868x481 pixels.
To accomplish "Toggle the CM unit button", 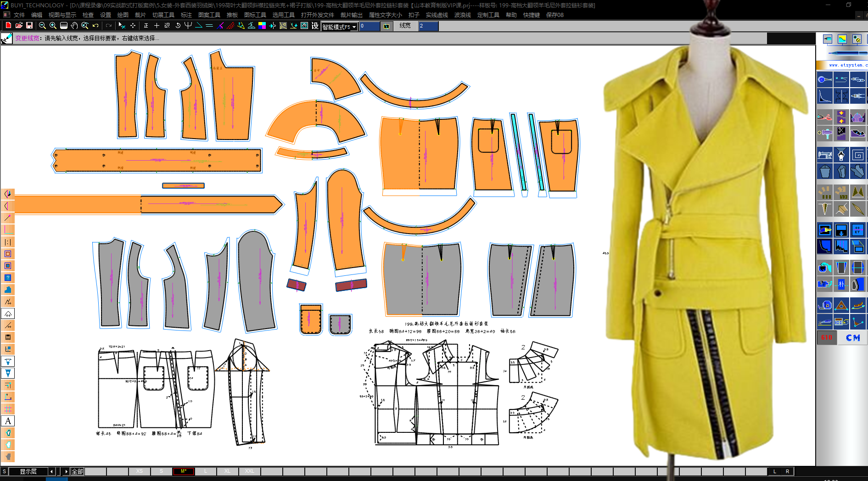I will (x=853, y=338).
